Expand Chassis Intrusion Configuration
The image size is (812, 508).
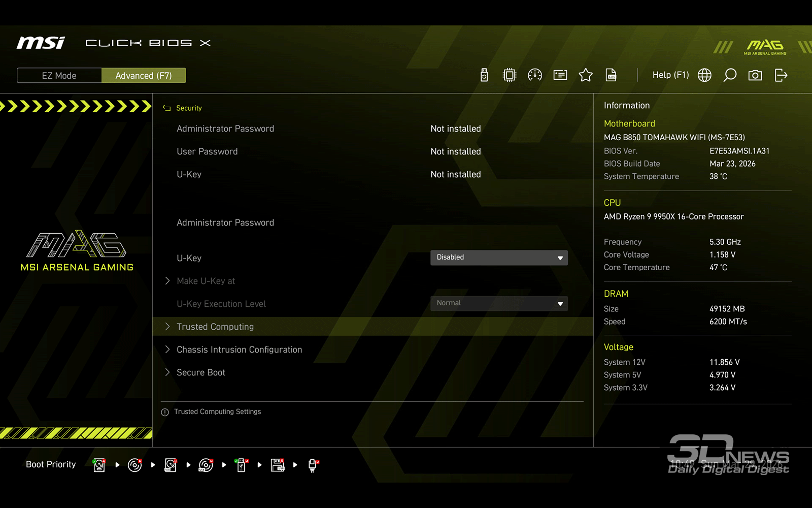[239, 350]
